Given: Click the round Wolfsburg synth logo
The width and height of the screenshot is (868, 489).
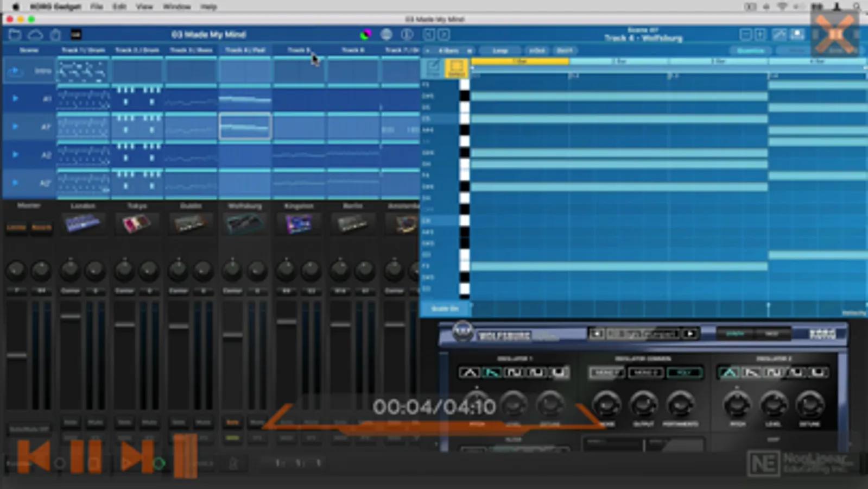Looking at the screenshot, I should coord(462,331).
